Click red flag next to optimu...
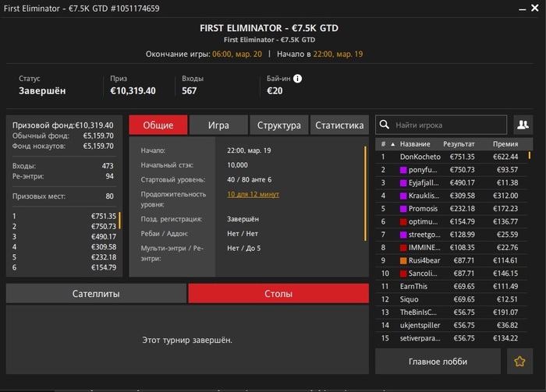Image resolution: width=546 pixels, height=392 pixels. (x=403, y=221)
